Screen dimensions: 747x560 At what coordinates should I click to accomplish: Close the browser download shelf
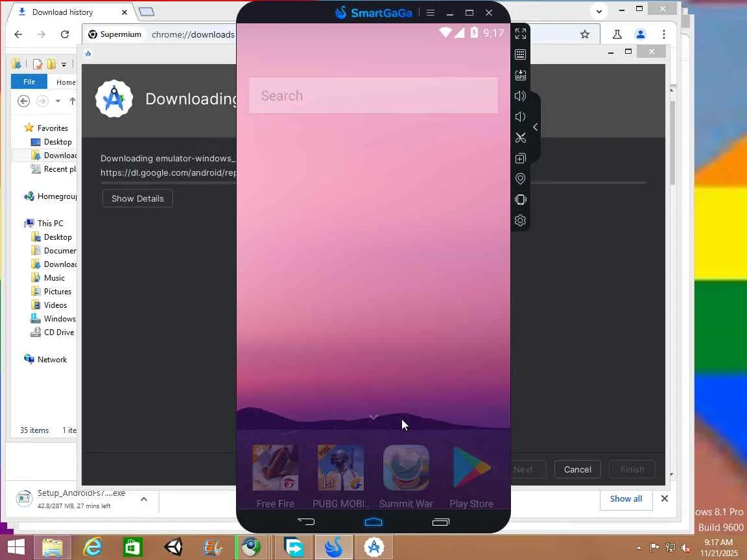664,498
